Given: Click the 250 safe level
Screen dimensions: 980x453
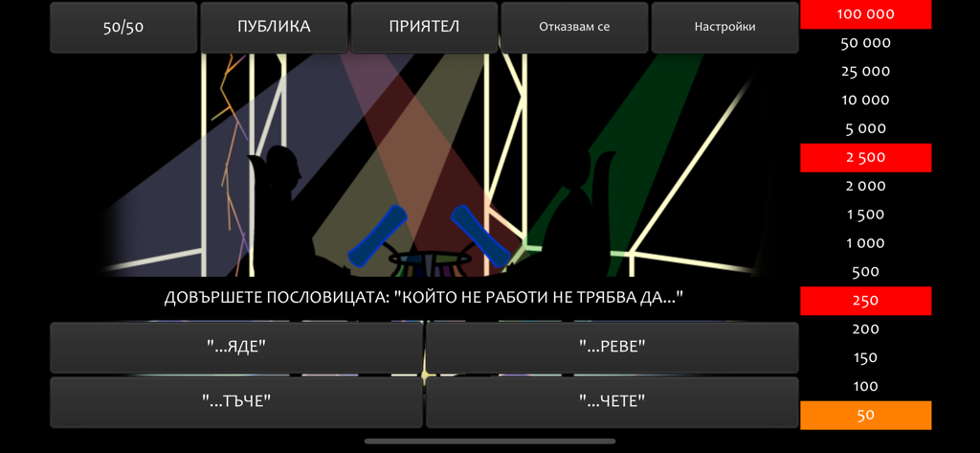Looking at the screenshot, I should [865, 301].
